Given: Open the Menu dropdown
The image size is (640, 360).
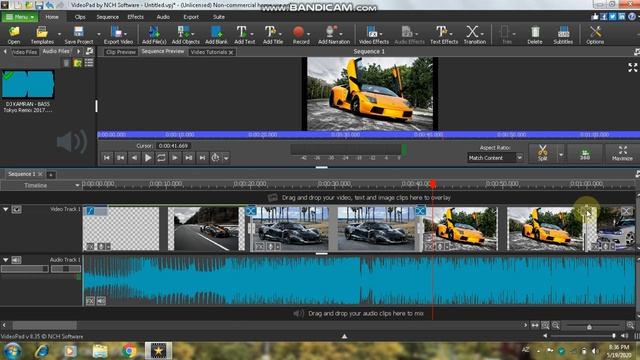Looking at the screenshot, I should pyautogui.click(x=20, y=17).
